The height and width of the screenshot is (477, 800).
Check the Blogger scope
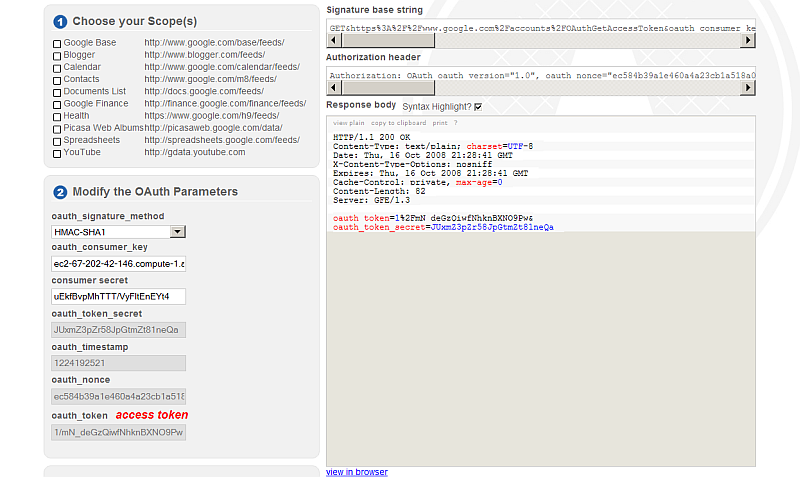57,56
